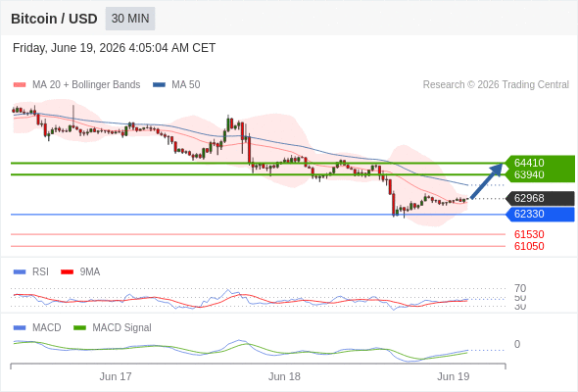This screenshot has height=392, width=578.
Task: Click the green MACD Signal swatch
Action: [x=79, y=328]
